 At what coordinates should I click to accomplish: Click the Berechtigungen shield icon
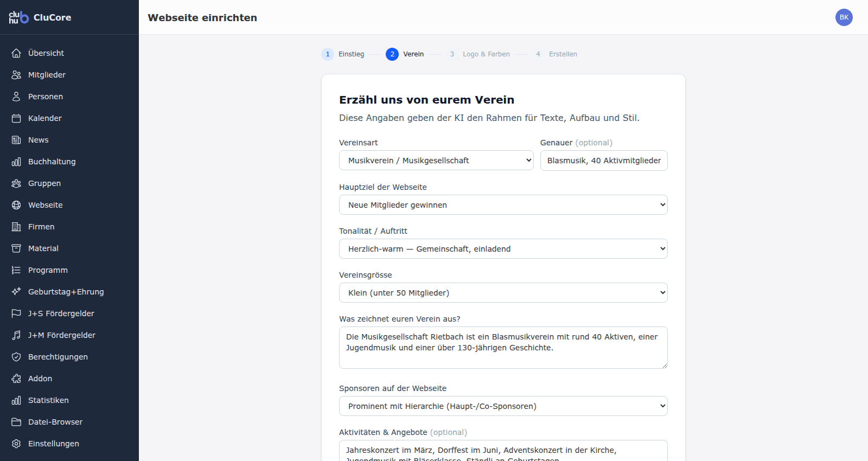coord(16,357)
